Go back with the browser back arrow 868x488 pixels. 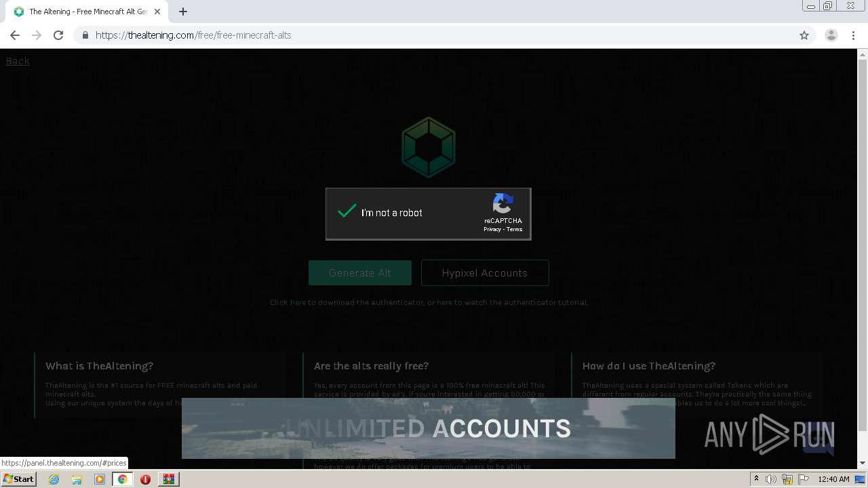click(15, 35)
